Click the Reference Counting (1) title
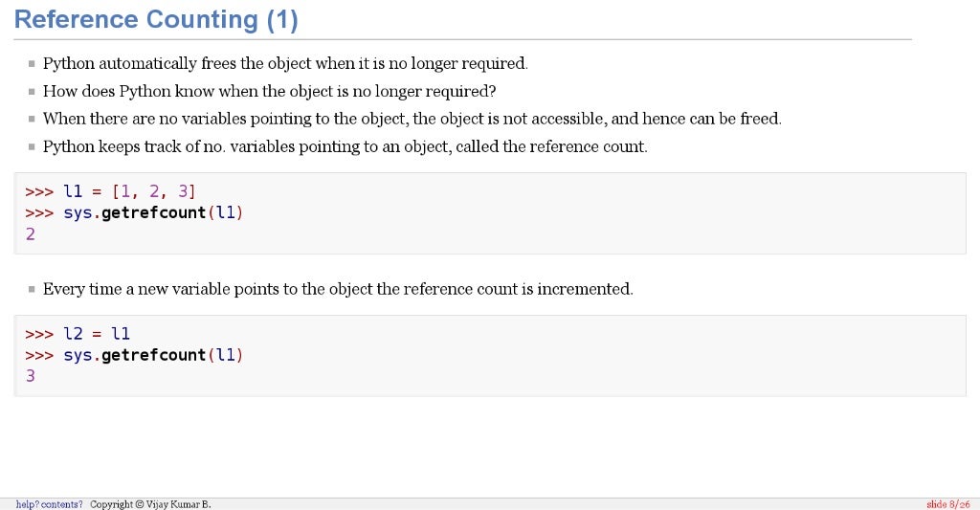Screen dimensions: 980x510 click(x=156, y=19)
